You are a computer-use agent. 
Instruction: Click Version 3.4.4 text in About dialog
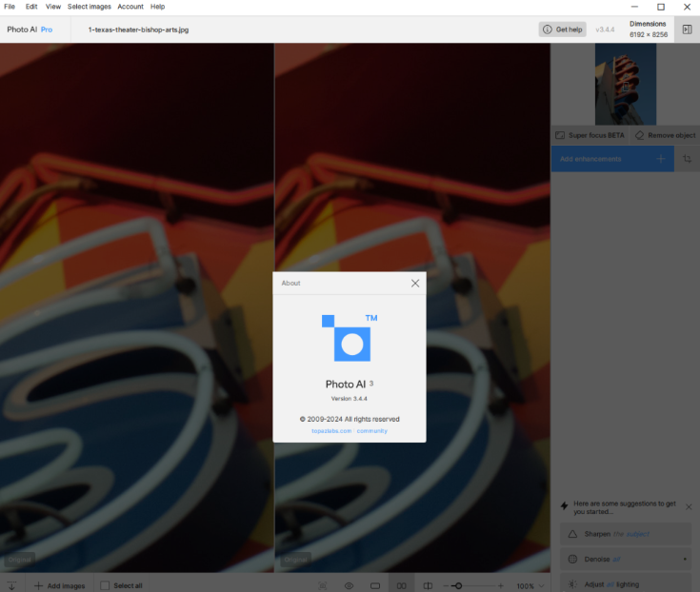click(x=350, y=399)
